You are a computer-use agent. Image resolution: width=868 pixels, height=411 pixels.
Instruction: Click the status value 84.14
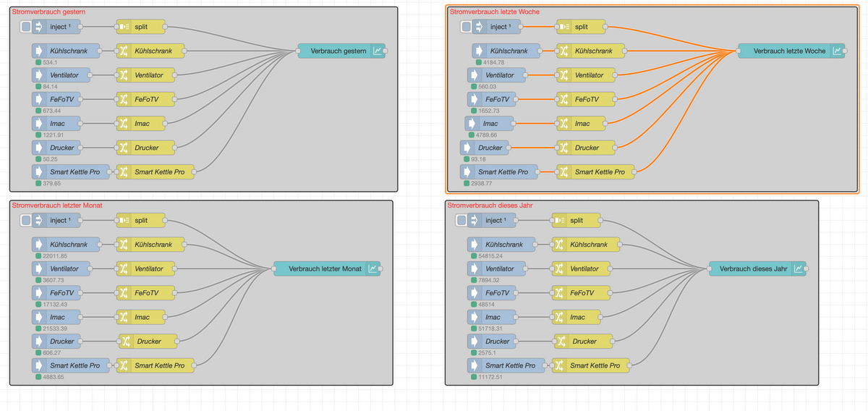coord(51,87)
